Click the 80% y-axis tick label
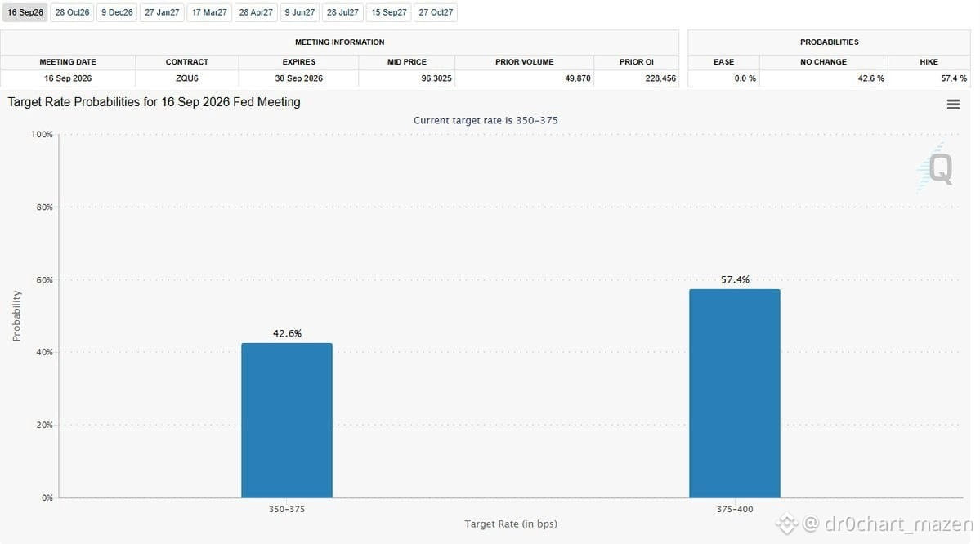This screenshot has height=544, width=980. [x=44, y=207]
